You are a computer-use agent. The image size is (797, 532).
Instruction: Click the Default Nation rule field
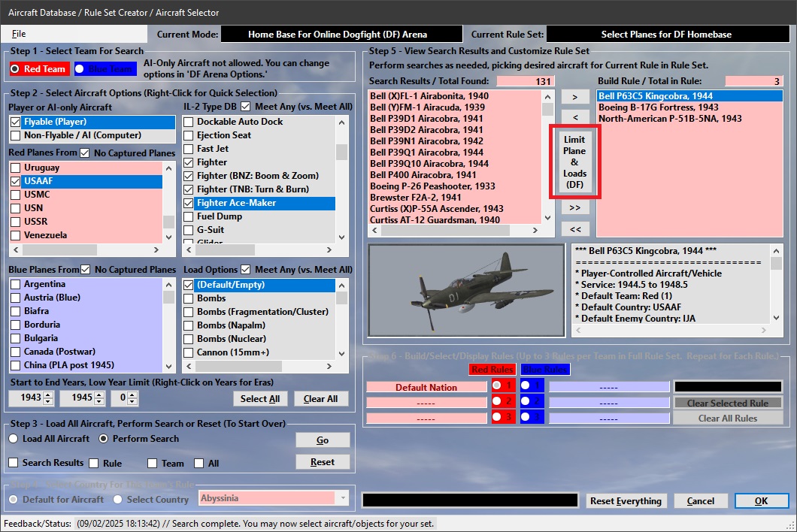[426, 387]
